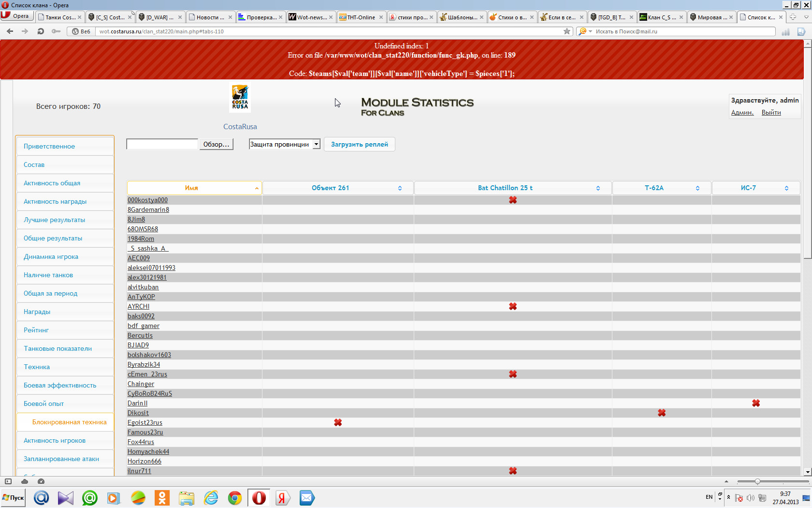Open Internet Explorer from the taskbar
This screenshot has height=508, width=812.
point(211,498)
